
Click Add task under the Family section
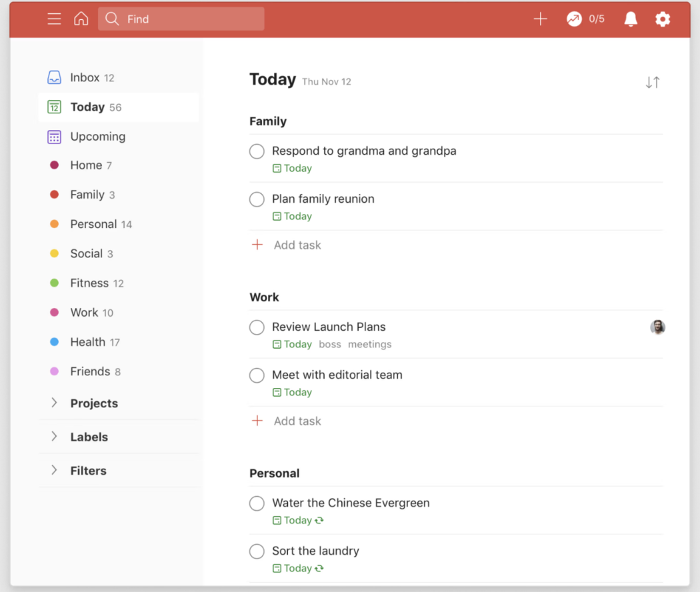pyautogui.click(x=297, y=245)
